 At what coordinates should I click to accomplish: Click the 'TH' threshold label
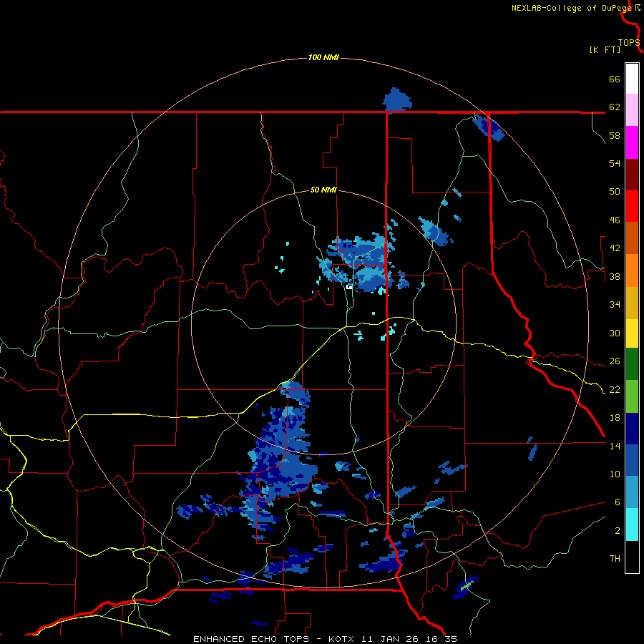[x=615, y=559]
